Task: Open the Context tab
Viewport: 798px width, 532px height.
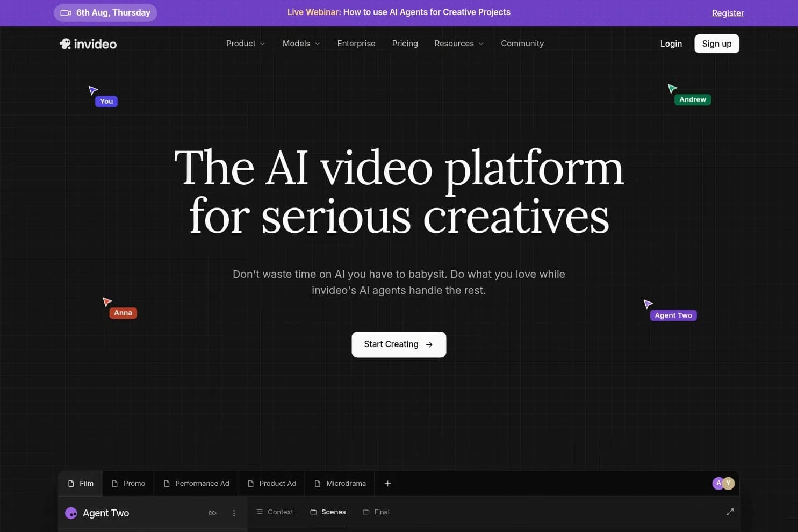Action: (x=275, y=512)
